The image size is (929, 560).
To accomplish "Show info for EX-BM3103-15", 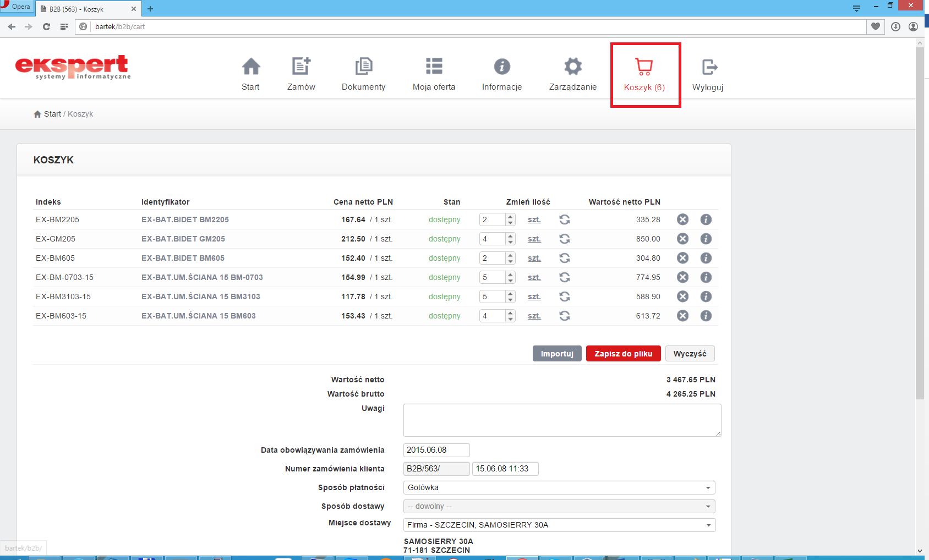I will pos(706,297).
